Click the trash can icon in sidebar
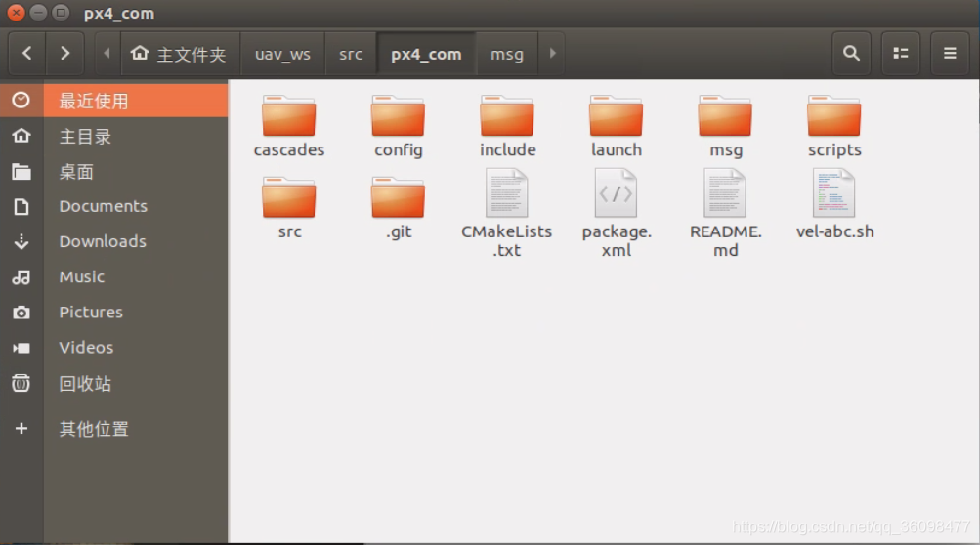 pos(21,383)
